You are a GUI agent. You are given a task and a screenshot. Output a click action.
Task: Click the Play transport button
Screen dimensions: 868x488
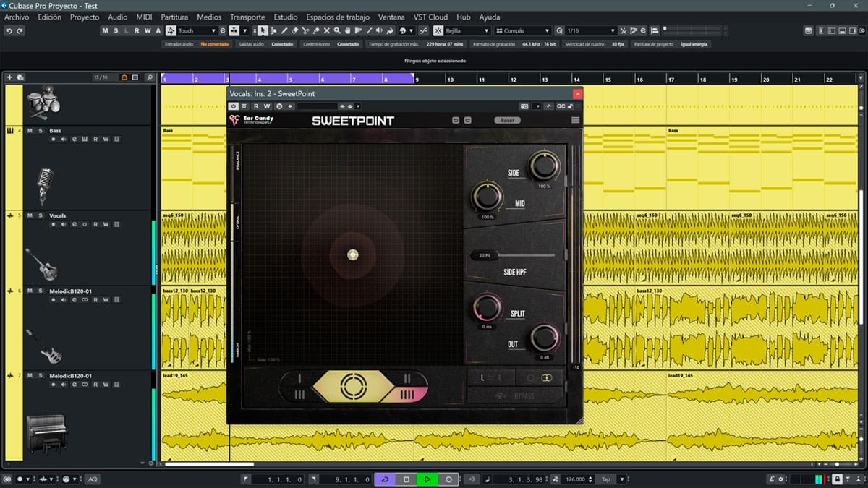427,479
